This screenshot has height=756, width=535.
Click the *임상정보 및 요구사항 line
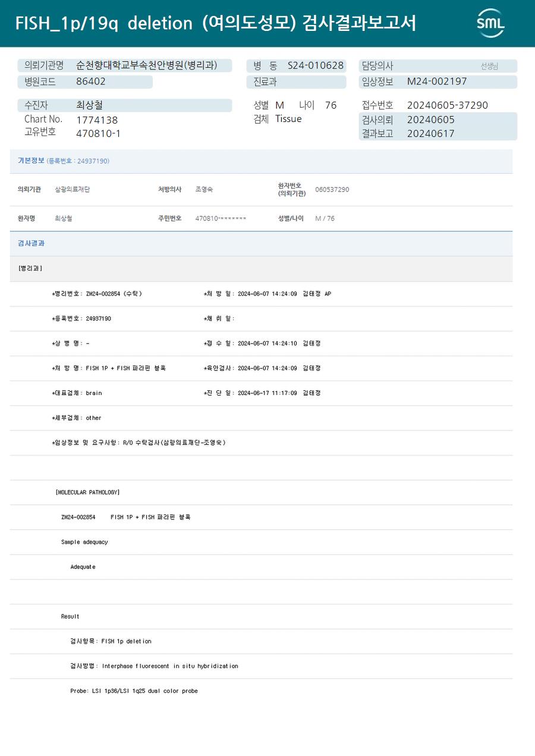[x=139, y=443]
